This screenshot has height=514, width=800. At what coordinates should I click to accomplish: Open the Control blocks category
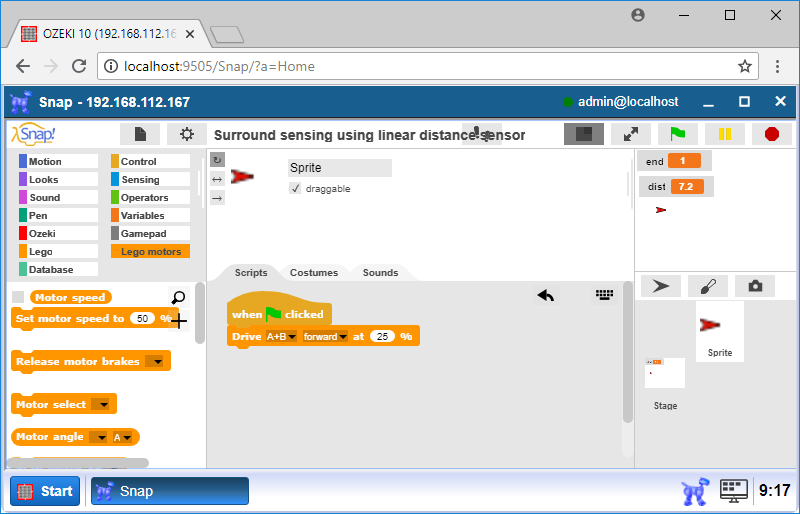click(151, 161)
